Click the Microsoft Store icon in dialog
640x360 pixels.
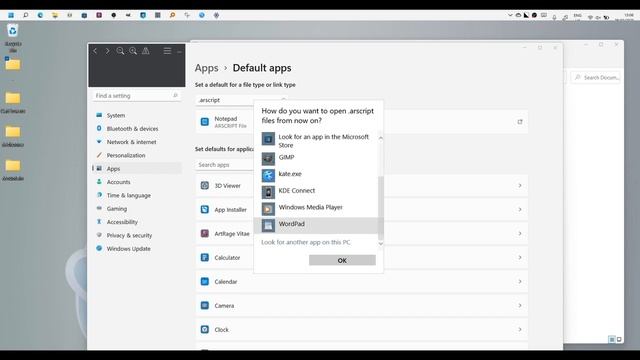268,139
